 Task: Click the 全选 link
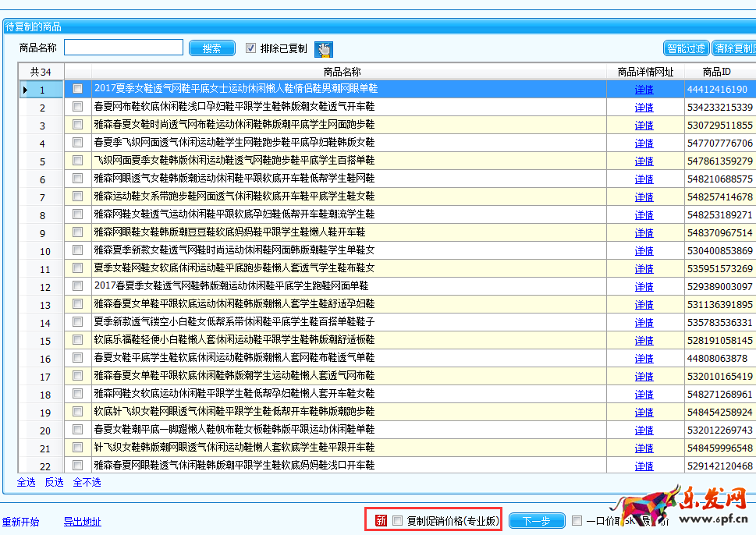coord(27,483)
